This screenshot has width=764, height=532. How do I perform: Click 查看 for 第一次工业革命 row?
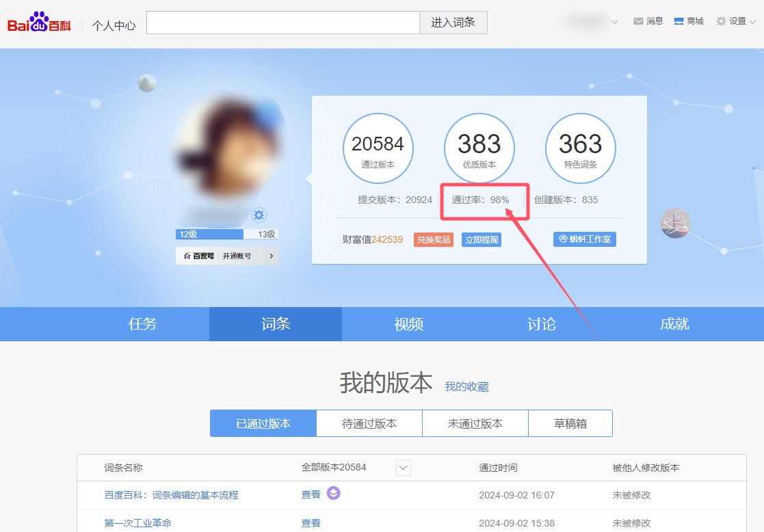click(311, 523)
